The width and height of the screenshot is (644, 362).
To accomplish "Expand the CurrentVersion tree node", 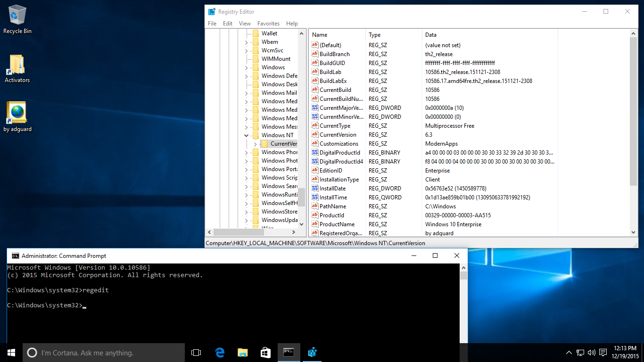I will click(255, 144).
